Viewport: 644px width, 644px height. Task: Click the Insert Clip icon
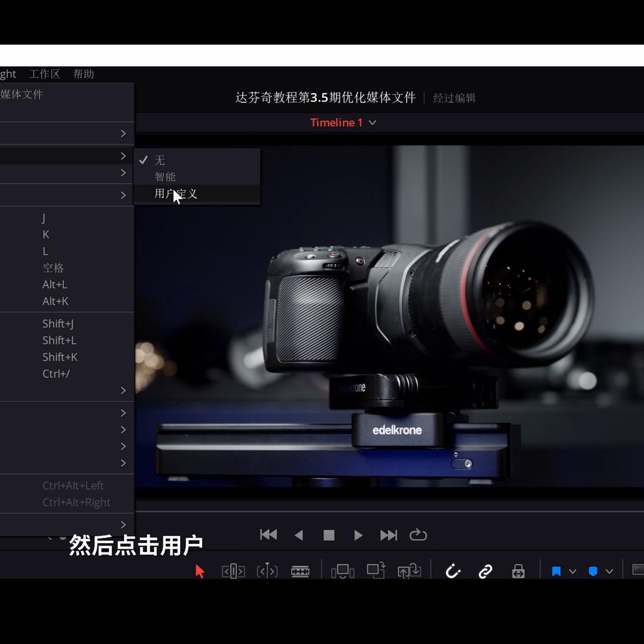click(x=343, y=571)
